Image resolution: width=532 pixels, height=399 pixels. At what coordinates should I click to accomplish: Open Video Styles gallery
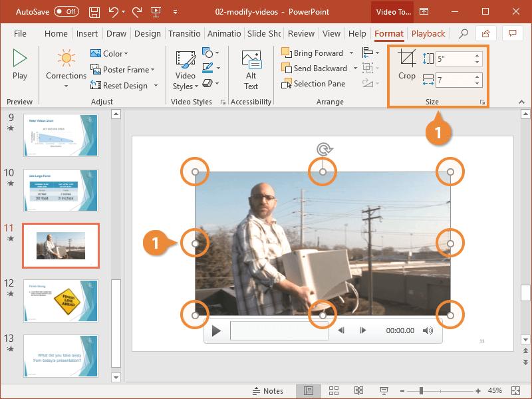186,70
